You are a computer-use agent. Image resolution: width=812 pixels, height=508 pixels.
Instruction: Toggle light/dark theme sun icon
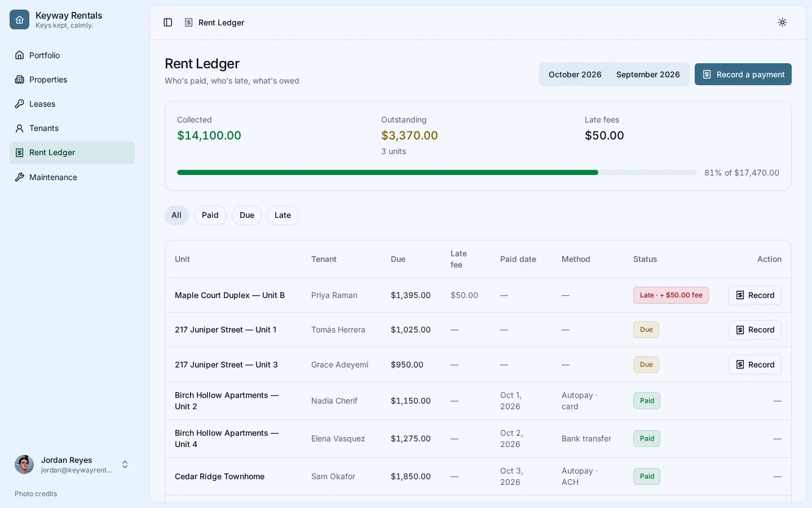[782, 23]
